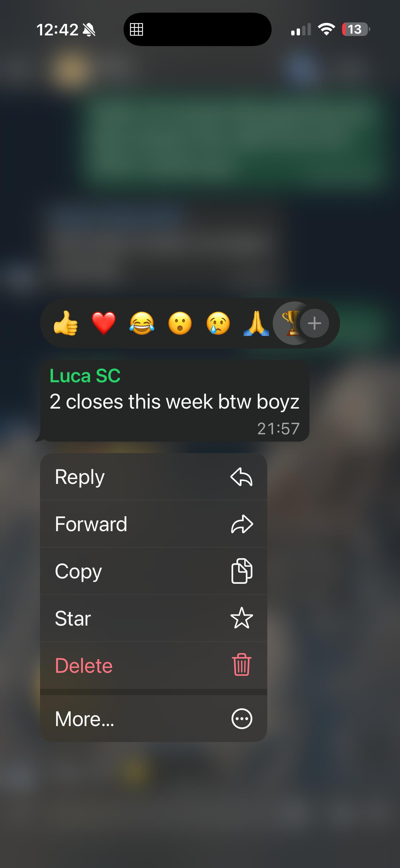Tap the Copy documents icon
The width and height of the screenshot is (400, 868).
tap(242, 571)
